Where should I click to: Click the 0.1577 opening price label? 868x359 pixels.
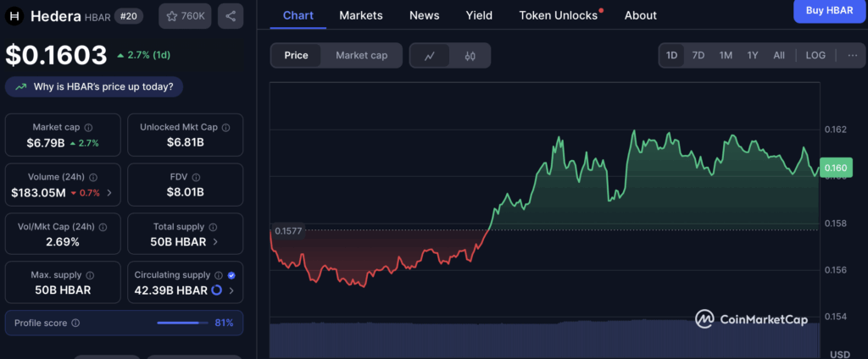tap(288, 230)
